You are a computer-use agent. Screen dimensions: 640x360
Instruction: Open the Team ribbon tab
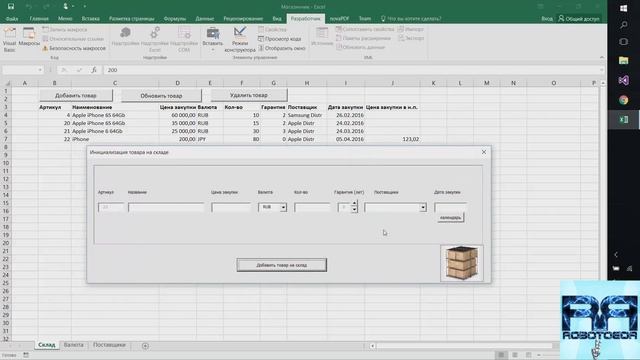coord(365,19)
